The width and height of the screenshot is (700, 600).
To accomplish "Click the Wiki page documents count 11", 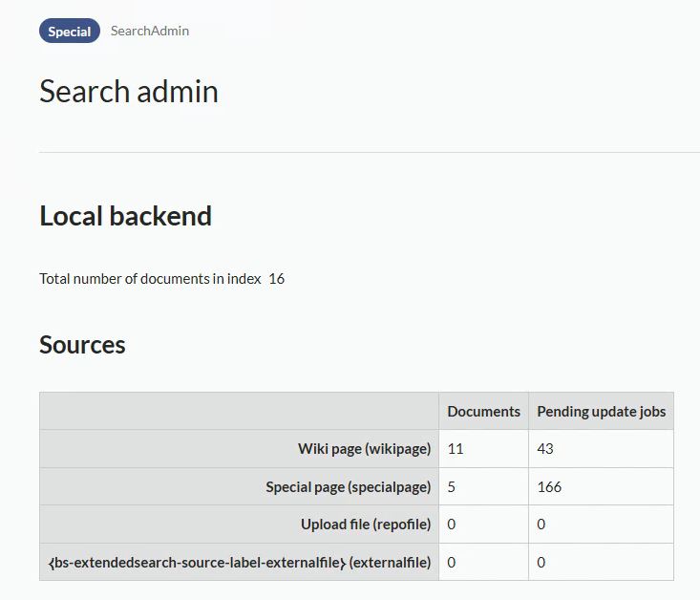I will pos(456,449).
